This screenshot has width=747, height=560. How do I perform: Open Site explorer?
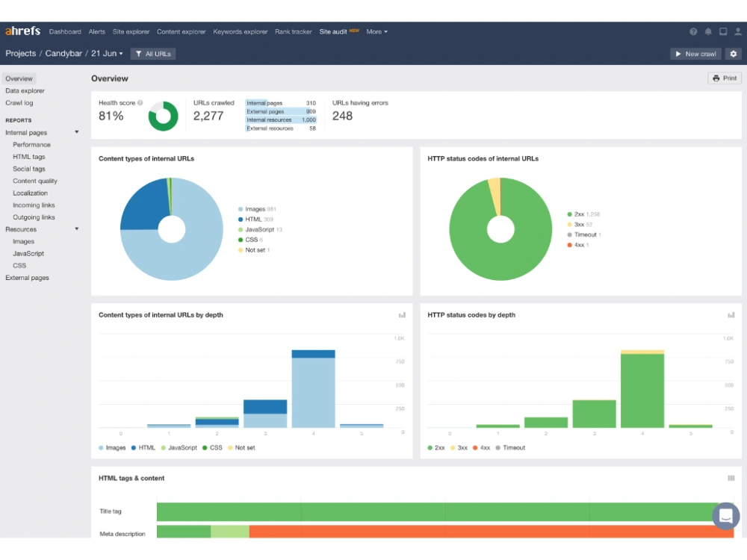pyautogui.click(x=131, y=31)
